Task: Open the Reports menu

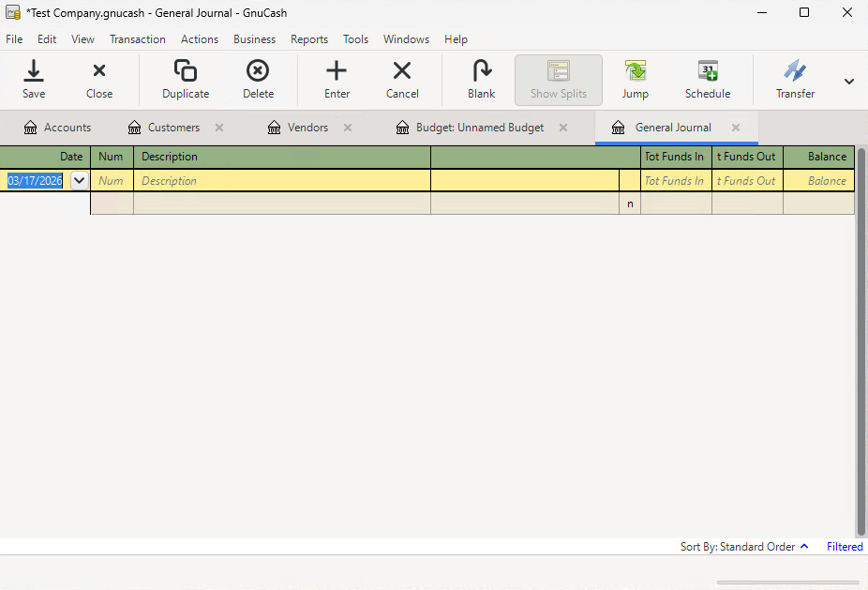Action: [309, 39]
